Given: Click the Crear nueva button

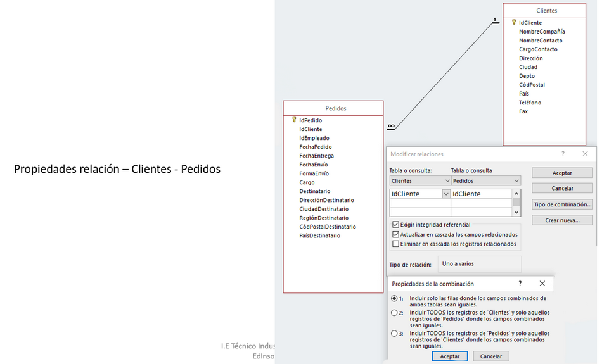Looking at the screenshot, I should pos(562,220).
